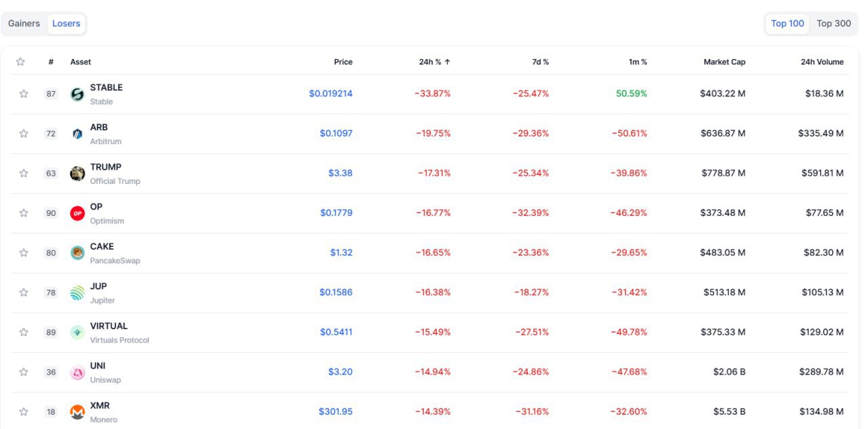Click the Monero XMR logo icon
The height and width of the screenshot is (429, 868).
[77, 412]
